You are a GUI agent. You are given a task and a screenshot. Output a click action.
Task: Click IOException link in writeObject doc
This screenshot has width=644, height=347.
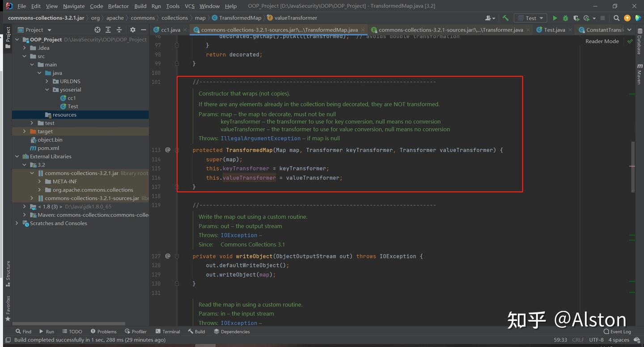click(x=239, y=235)
